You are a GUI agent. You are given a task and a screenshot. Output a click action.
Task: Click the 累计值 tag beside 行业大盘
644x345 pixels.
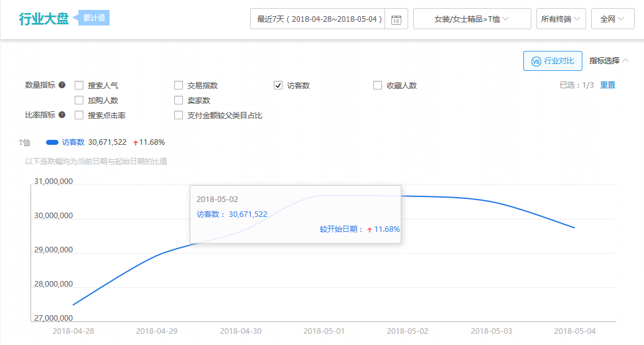pyautogui.click(x=94, y=18)
